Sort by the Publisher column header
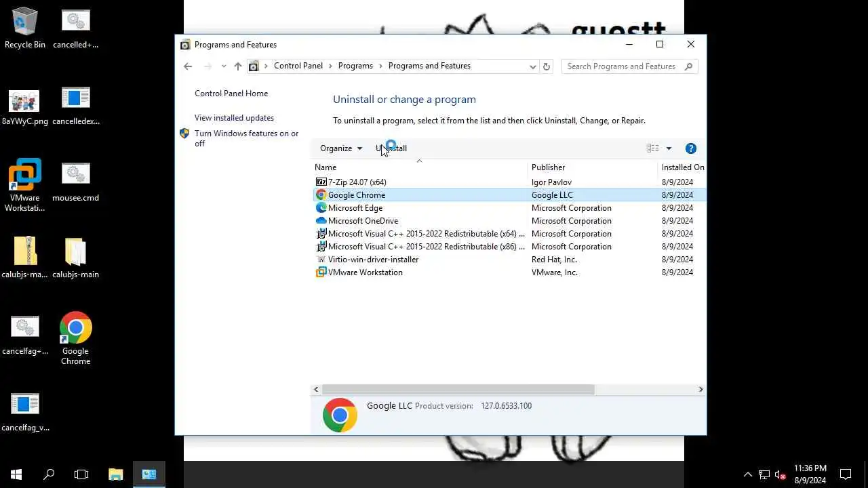868x488 pixels. pyautogui.click(x=593, y=167)
